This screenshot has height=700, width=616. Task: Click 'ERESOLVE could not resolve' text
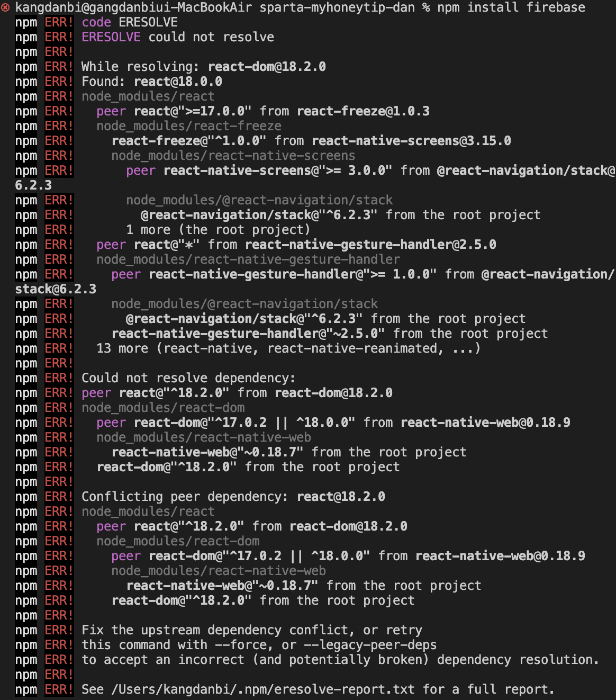[x=178, y=37]
